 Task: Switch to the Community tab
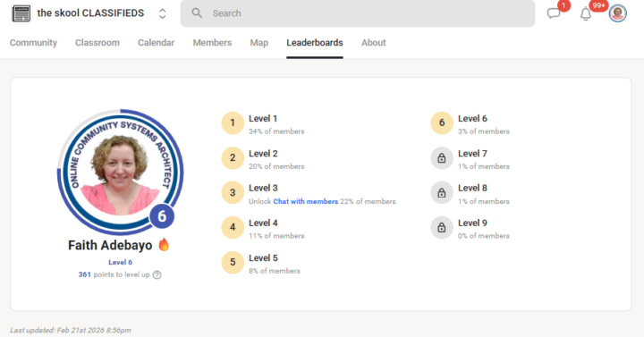click(33, 43)
